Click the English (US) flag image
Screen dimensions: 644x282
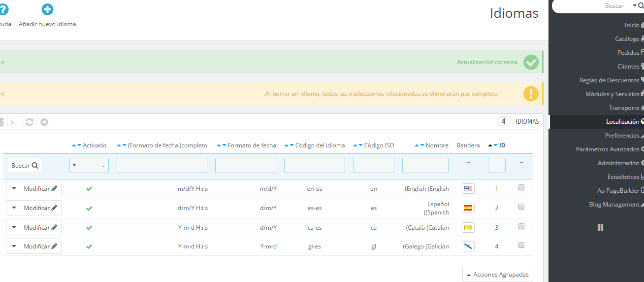pos(468,188)
